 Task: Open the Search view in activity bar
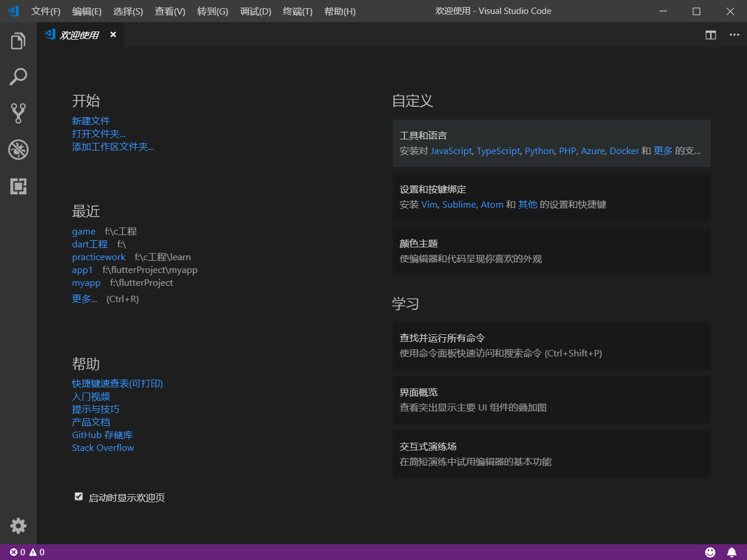point(18,77)
